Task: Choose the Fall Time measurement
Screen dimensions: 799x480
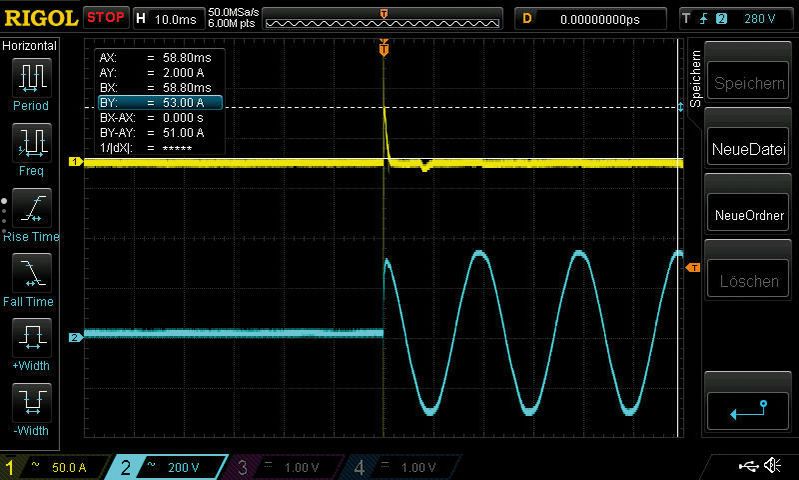Action: pos(30,276)
